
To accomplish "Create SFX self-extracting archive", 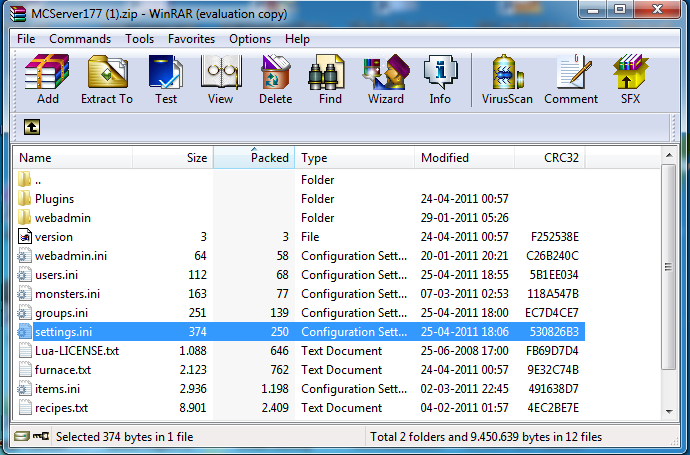I will pos(630,79).
